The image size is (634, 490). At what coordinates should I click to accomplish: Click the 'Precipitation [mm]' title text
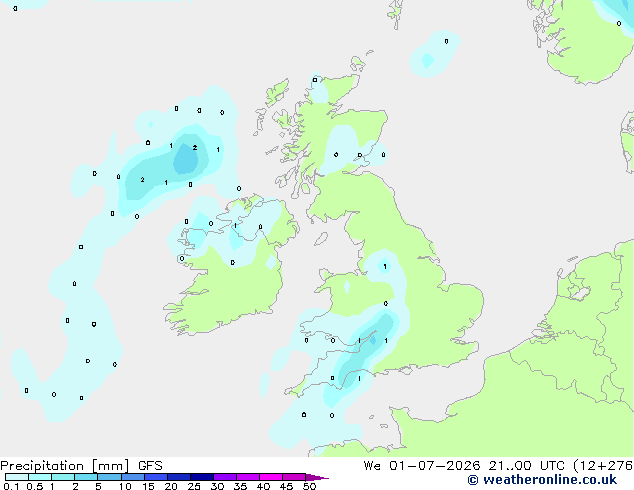coord(65,466)
